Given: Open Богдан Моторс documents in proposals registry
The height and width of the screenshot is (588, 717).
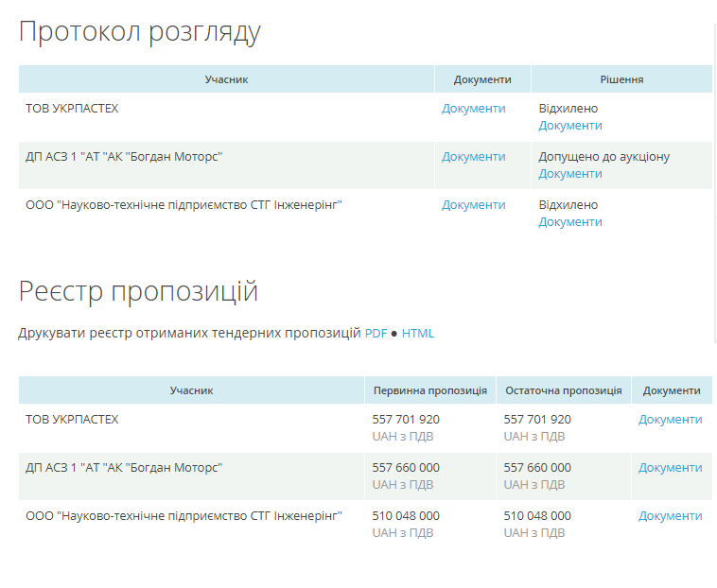Looking at the screenshot, I should (670, 468).
